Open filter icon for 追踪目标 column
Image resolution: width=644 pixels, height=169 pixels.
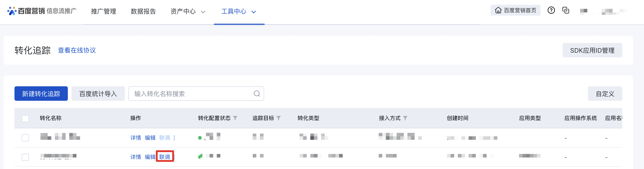click(x=279, y=118)
